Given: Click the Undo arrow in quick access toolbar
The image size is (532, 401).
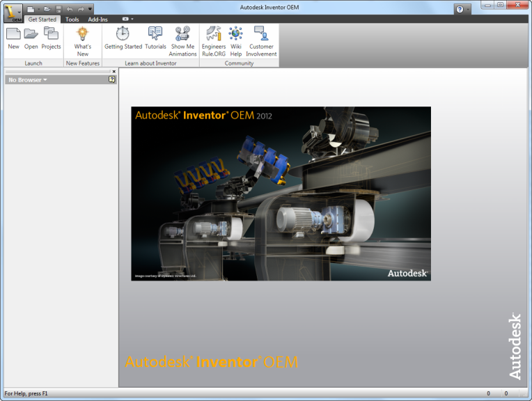Looking at the screenshot, I should click(x=70, y=9).
